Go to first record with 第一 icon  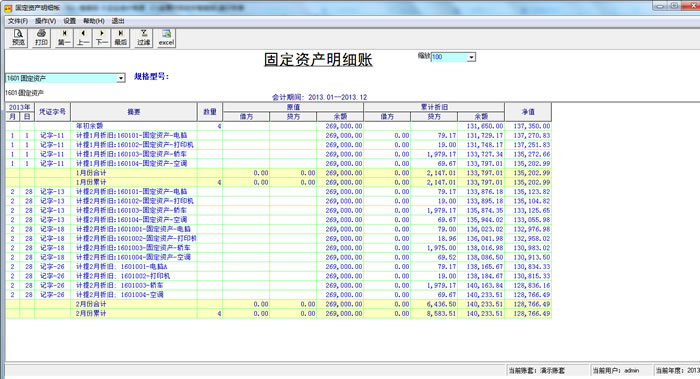64,38
